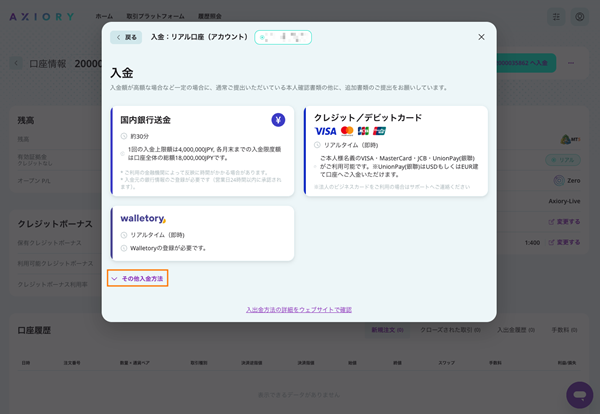
Task: Click the JCB card logo
Action: coord(363,131)
